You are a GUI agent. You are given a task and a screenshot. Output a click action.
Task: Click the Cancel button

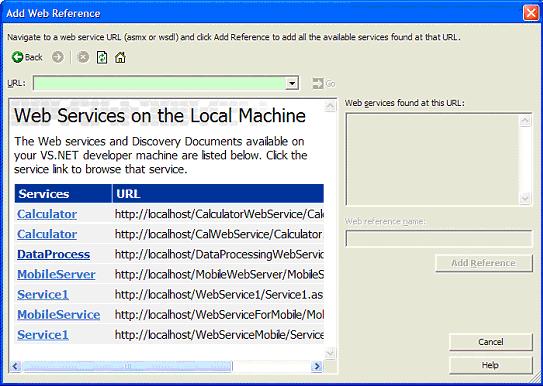pyautogui.click(x=491, y=342)
